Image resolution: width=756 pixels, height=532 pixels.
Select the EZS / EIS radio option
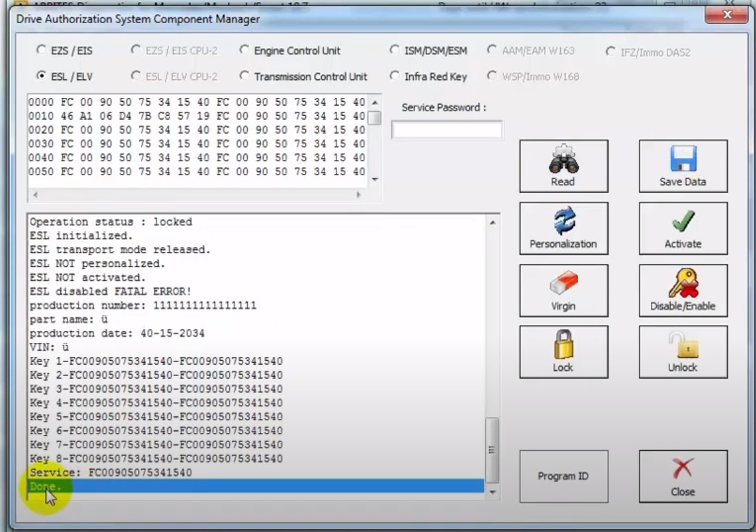(42, 50)
